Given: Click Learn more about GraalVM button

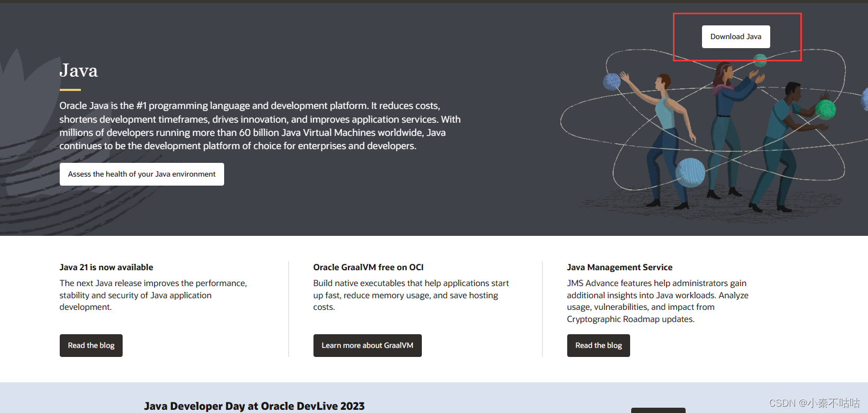Looking at the screenshot, I should 367,345.
